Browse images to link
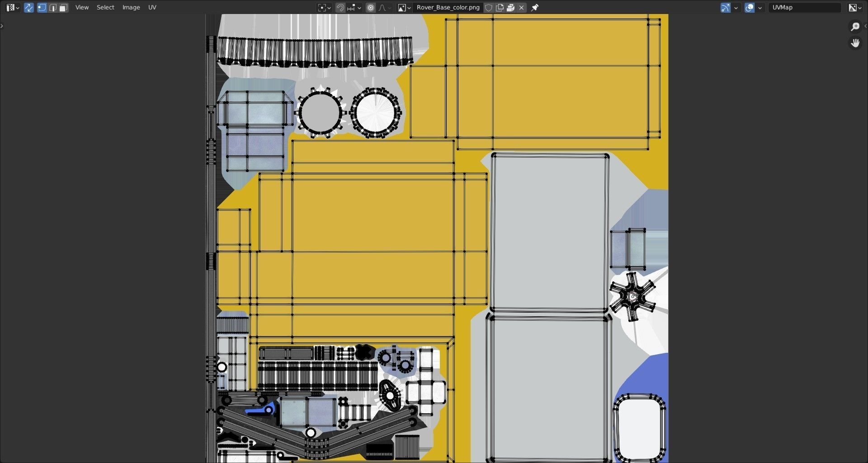868x463 pixels. coord(404,7)
